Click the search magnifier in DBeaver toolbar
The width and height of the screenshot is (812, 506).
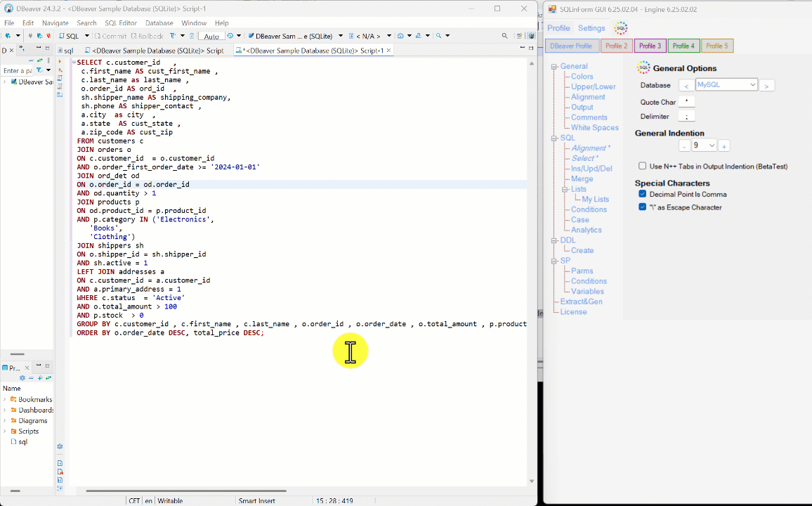(x=504, y=36)
